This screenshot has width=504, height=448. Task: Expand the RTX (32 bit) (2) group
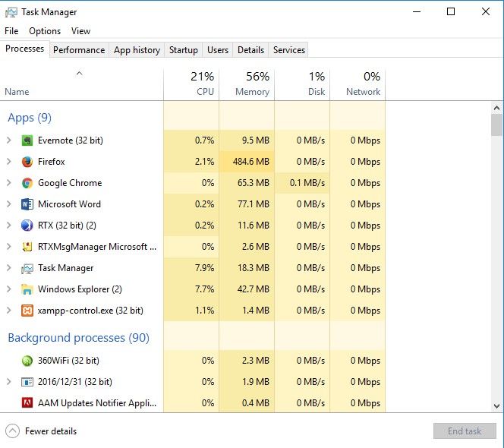(9, 225)
